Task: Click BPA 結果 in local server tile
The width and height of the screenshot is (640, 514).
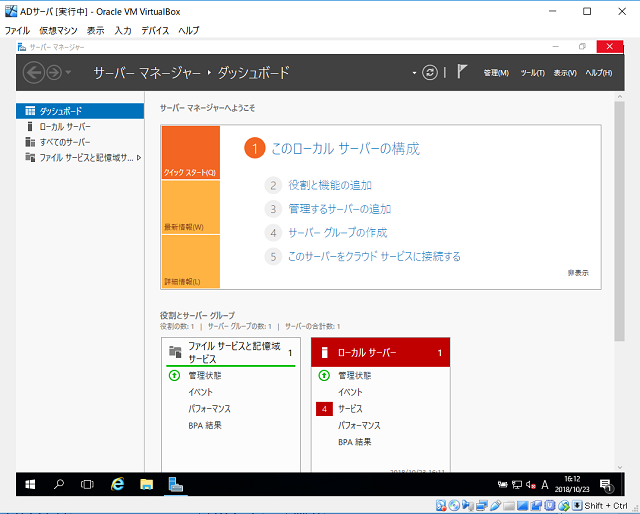Action: (355, 442)
